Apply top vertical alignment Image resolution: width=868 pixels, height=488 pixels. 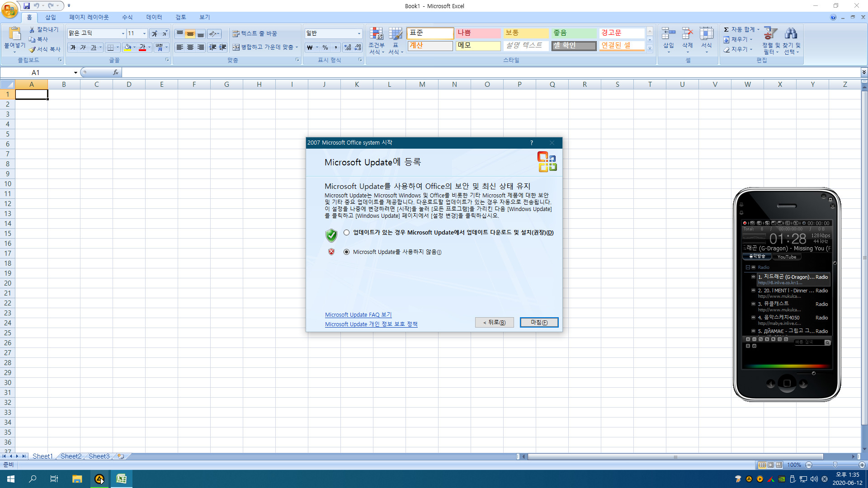(x=180, y=34)
